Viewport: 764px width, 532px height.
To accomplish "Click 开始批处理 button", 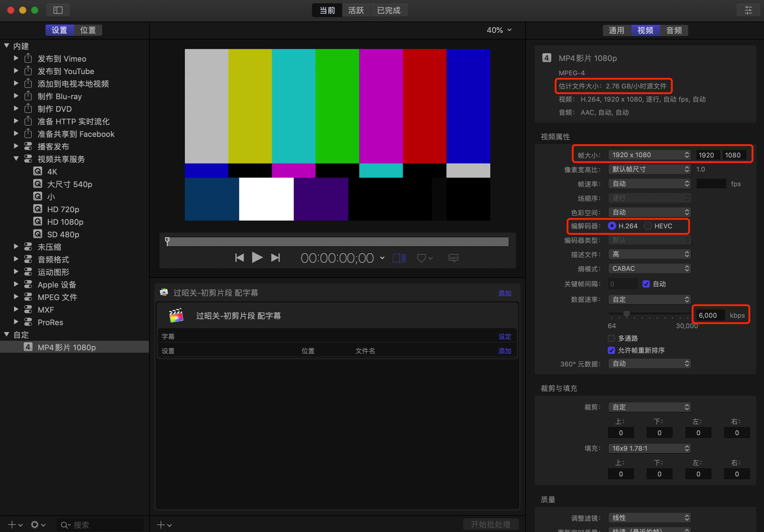I will [491, 524].
